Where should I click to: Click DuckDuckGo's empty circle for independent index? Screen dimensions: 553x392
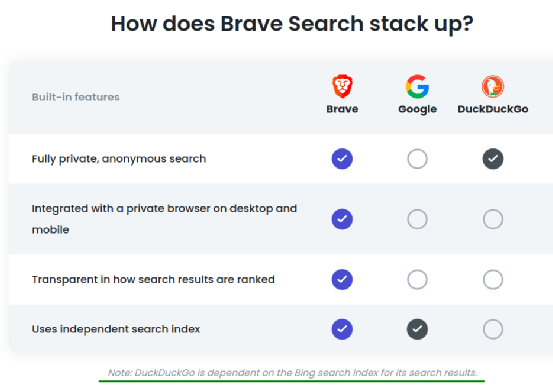tap(493, 329)
